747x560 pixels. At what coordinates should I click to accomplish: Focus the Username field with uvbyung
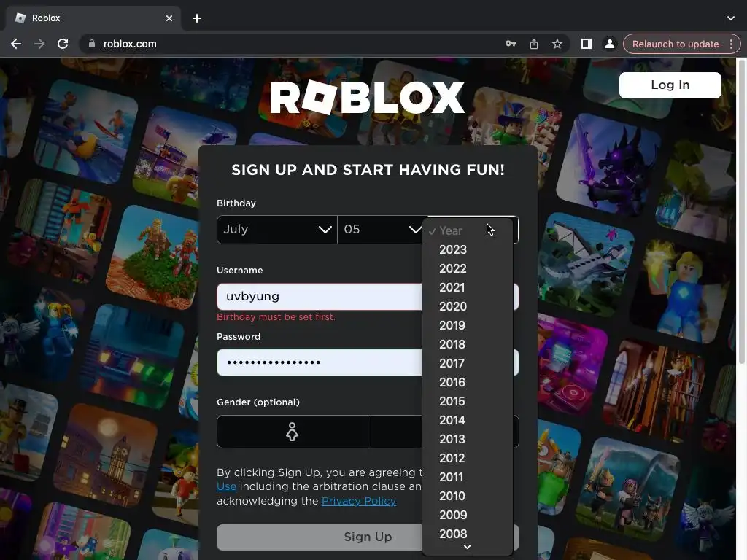coord(368,297)
